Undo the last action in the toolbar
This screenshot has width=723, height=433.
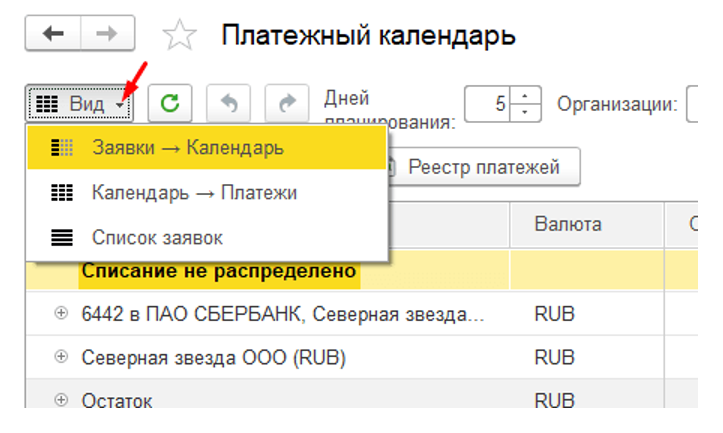tap(229, 103)
